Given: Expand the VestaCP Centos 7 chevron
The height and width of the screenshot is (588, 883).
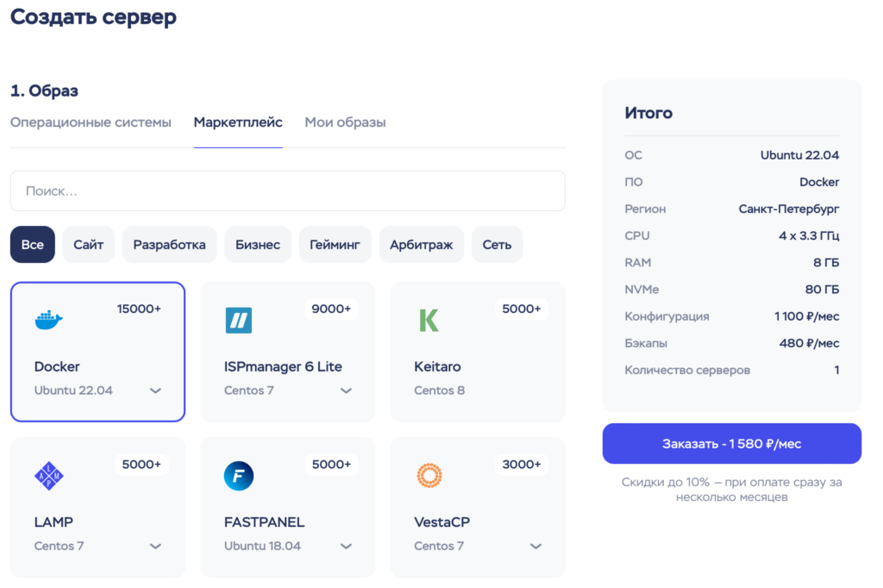Looking at the screenshot, I should pyautogui.click(x=535, y=546).
